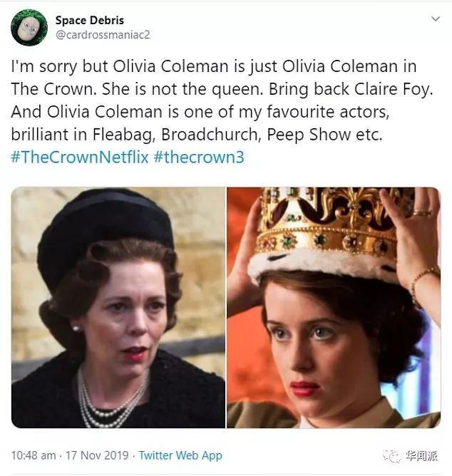Open the @cardrossmaniac2 handle link
Image resolution: width=452 pixels, height=476 pixels.
(103, 34)
